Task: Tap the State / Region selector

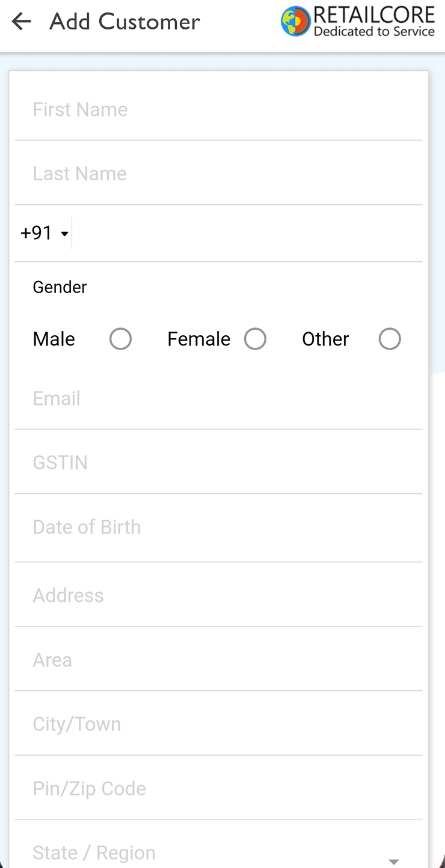Action: (x=219, y=848)
